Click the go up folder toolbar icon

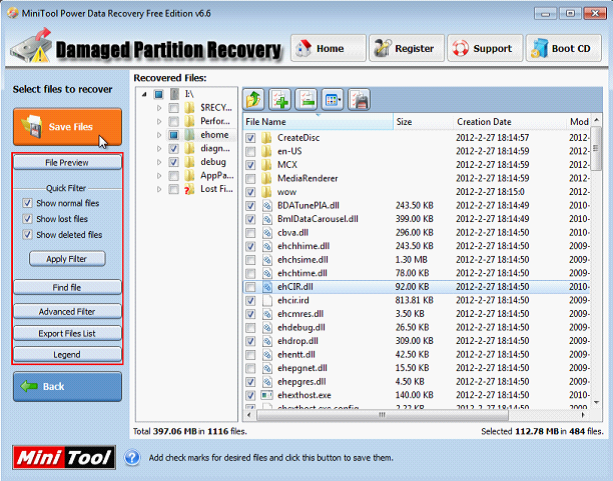253,100
